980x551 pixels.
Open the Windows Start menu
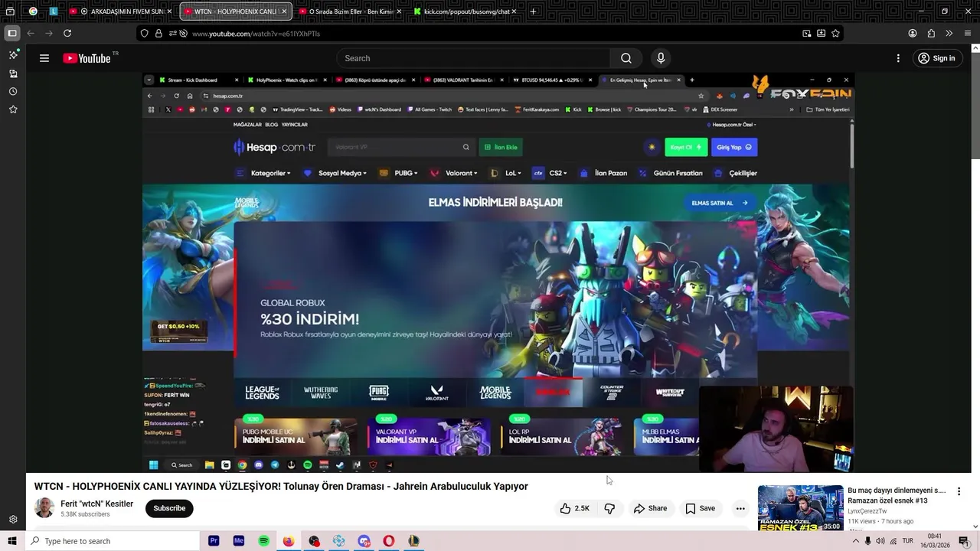[11, 541]
